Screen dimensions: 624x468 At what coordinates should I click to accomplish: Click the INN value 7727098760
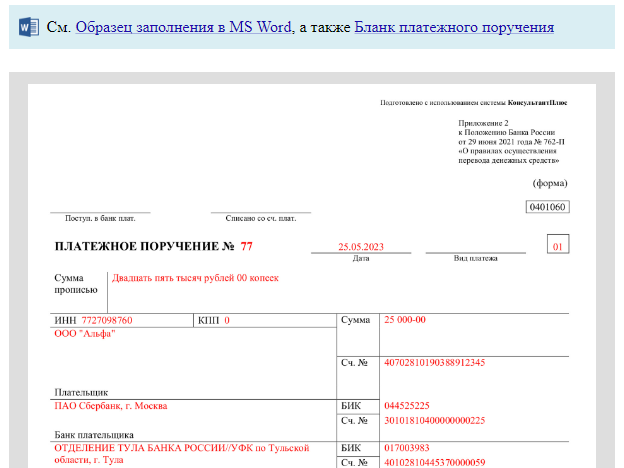(107, 320)
